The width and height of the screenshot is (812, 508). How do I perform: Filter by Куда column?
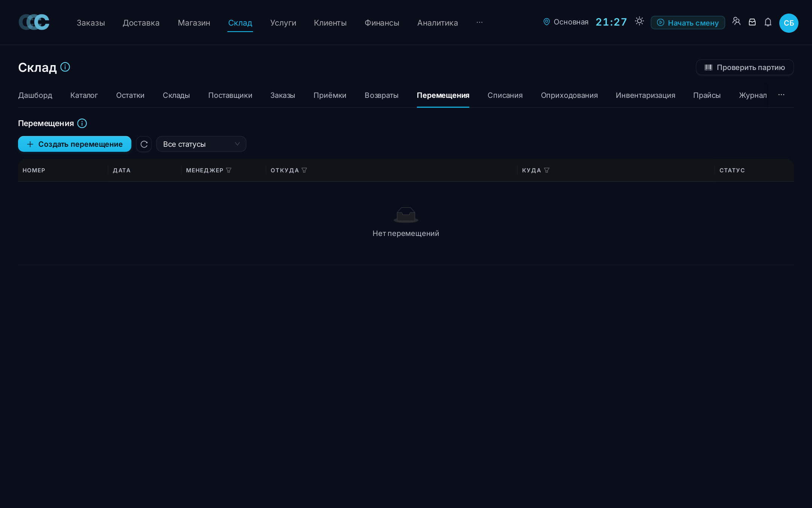pos(547,170)
